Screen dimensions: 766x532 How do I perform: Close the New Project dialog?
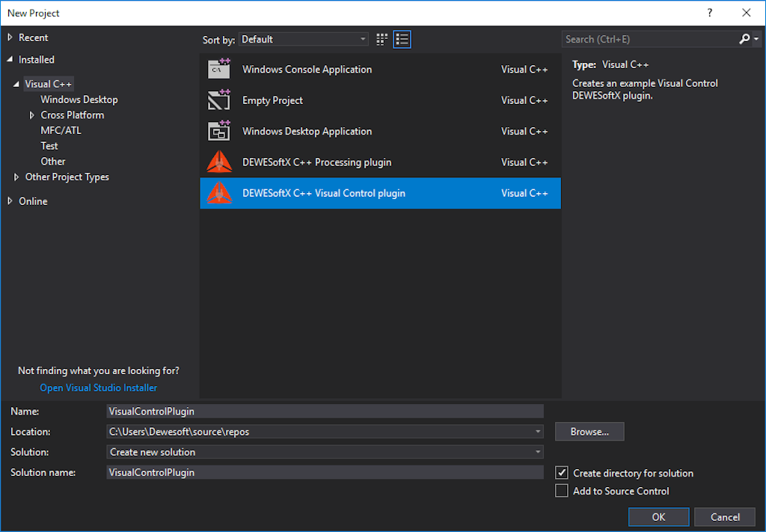tap(746, 13)
